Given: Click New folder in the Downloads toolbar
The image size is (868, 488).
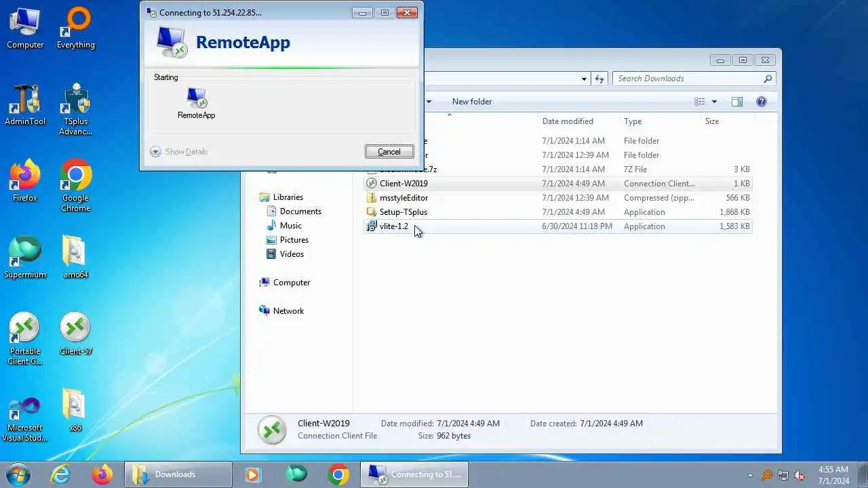Looking at the screenshot, I should coord(472,102).
